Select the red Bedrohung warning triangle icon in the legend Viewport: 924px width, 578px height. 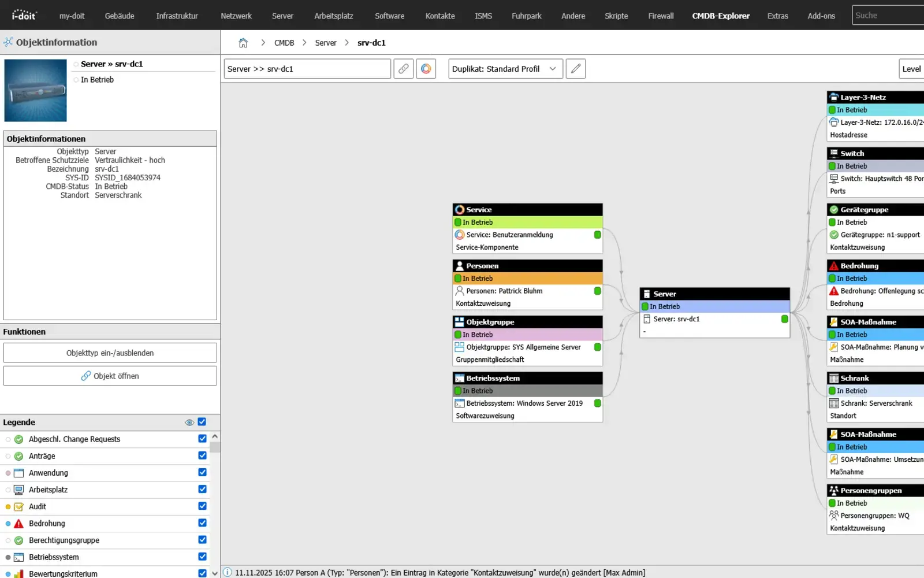point(18,523)
